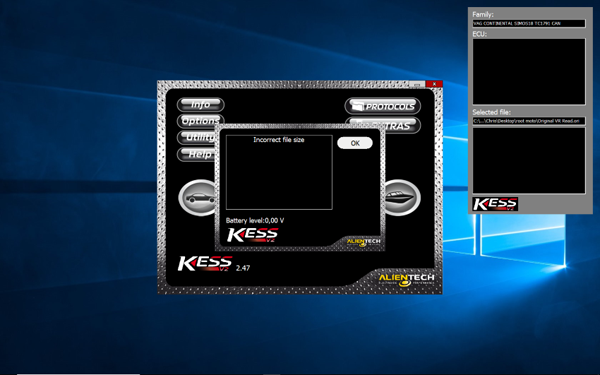Click the KESS V2 logo in error dialog
Image resolution: width=600 pixels, height=375 pixels.
pyautogui.click(x=253, y=235)
